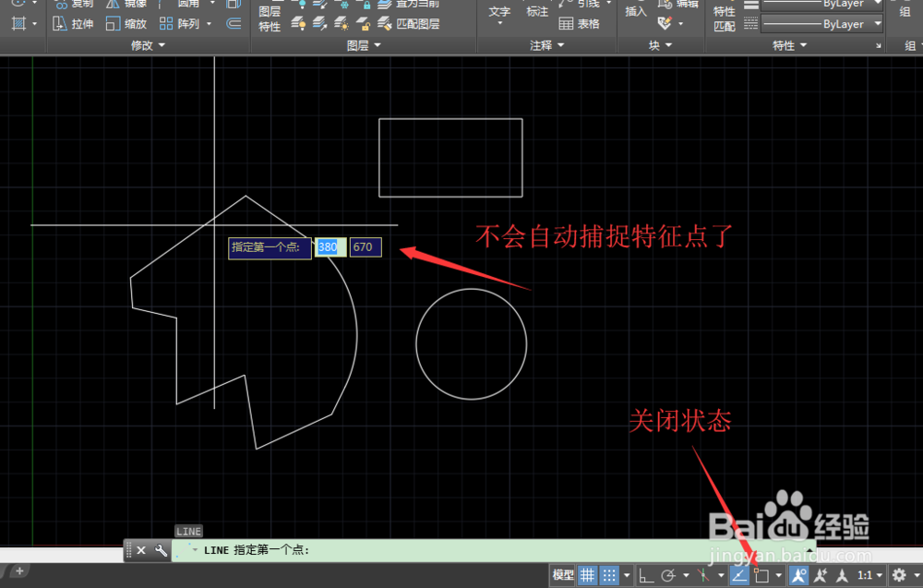The height and width of the screenshot is (588, 923).
Task: Toggle snap mode in the status bar
Action: coord(610,574)
